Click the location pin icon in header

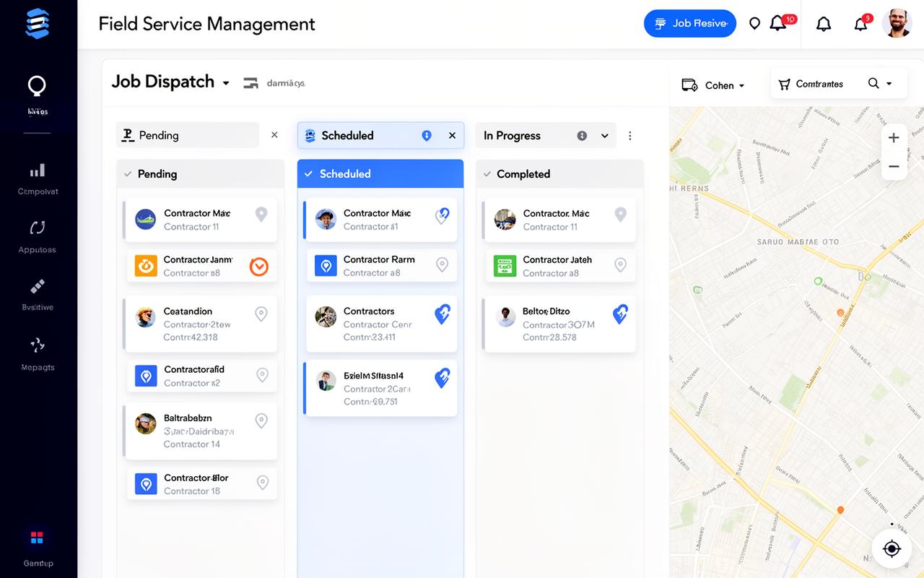point(754,24)
